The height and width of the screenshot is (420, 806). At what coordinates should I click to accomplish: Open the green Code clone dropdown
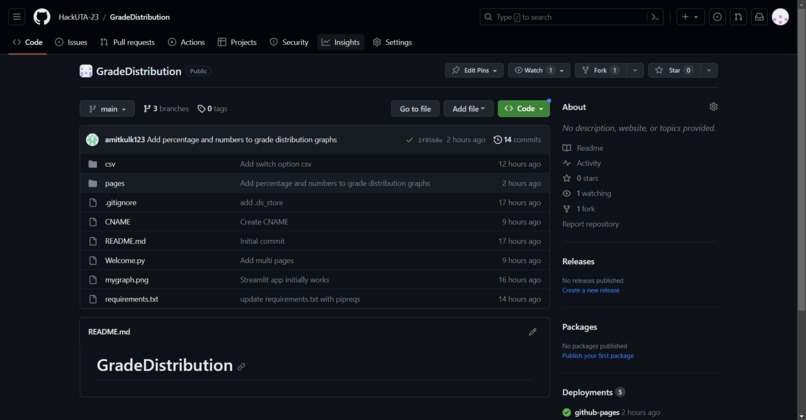[524, 108]
